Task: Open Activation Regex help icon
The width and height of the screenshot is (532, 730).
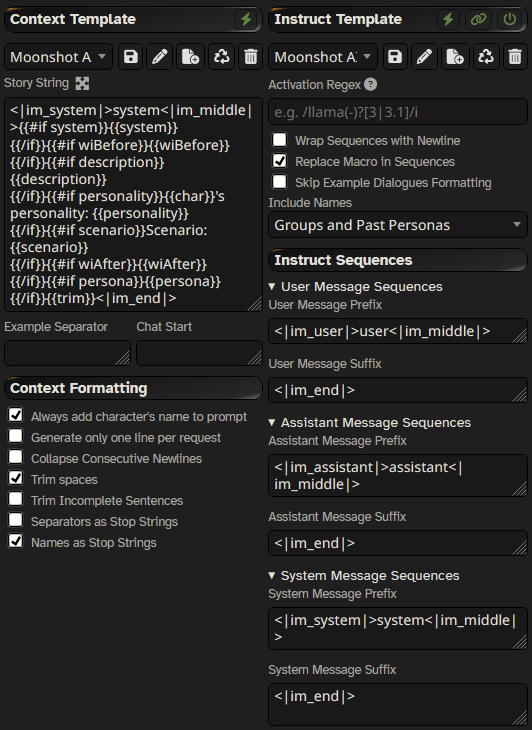Action: pos(370,84)
